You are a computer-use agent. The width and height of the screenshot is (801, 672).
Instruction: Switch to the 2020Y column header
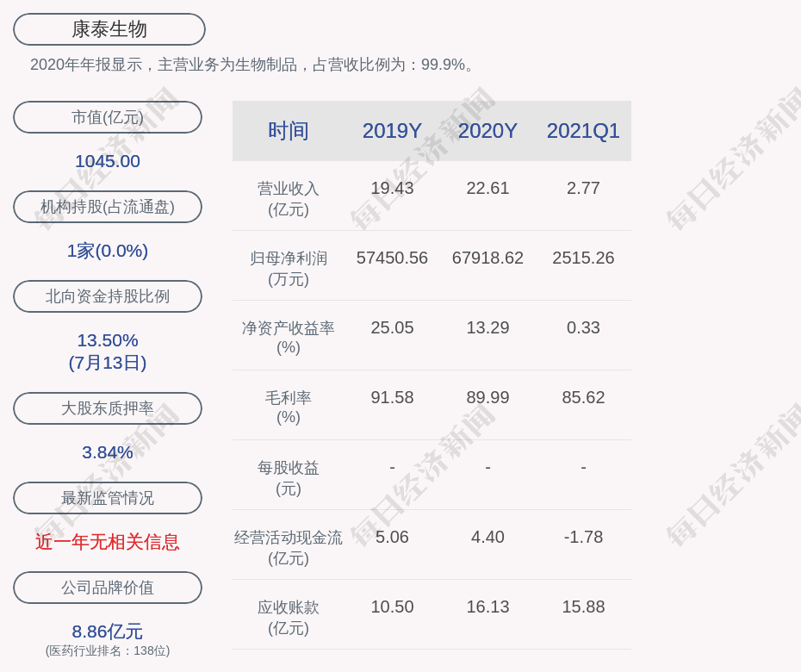pyautogui.click(x=487, y=131)
